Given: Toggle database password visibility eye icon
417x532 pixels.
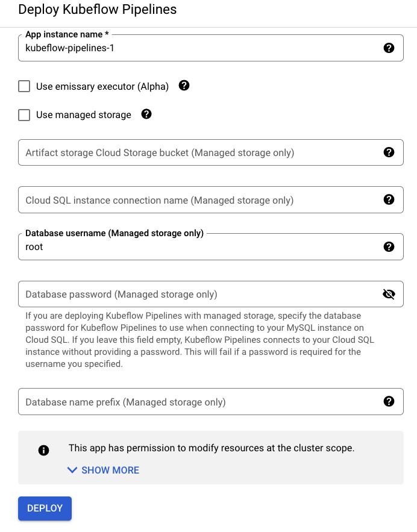Looking at the screenshot, I should (389, 294).
